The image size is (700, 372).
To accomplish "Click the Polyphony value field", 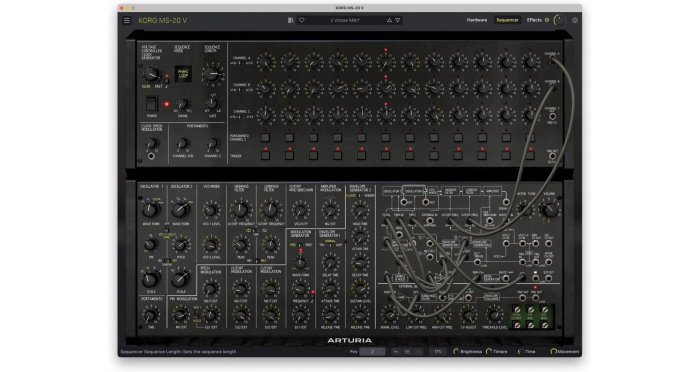I will (x=372, y=351).
